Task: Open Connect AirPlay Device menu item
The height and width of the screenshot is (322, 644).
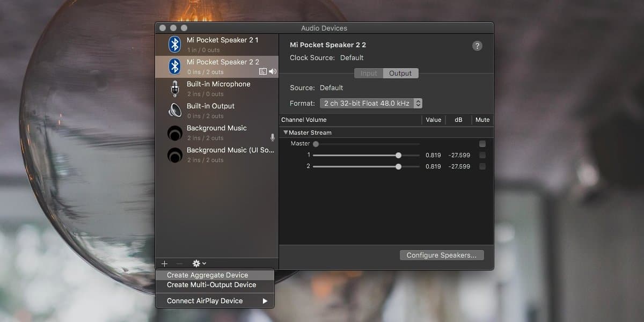Action: pos(215,301)
